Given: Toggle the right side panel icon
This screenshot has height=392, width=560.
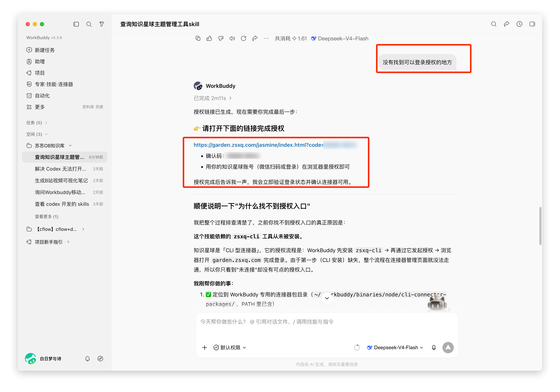Looking at the screenshot, I should 532,24.
